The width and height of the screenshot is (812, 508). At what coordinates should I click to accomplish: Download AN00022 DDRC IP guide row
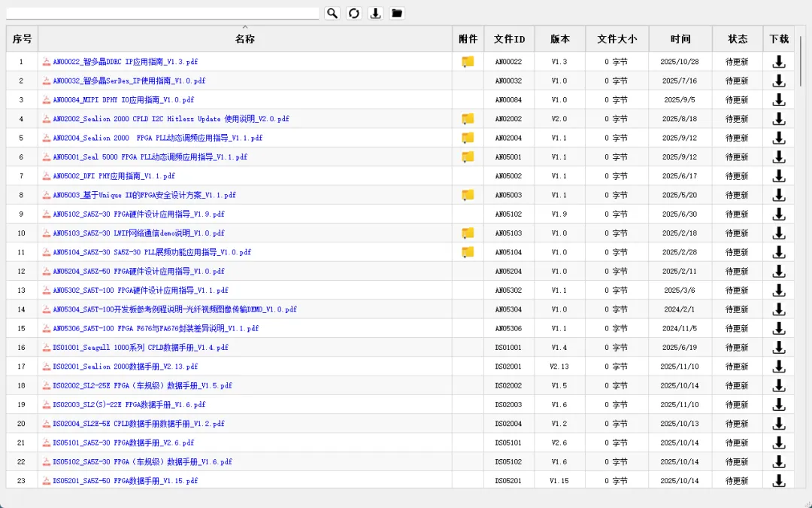click(x=778, y=62)
